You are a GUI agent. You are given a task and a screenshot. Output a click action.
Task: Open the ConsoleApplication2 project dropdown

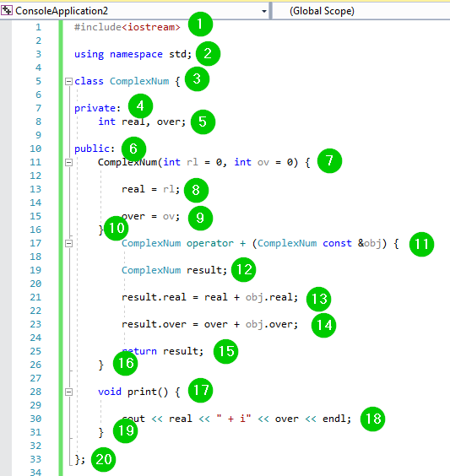(x=264, y=11)
